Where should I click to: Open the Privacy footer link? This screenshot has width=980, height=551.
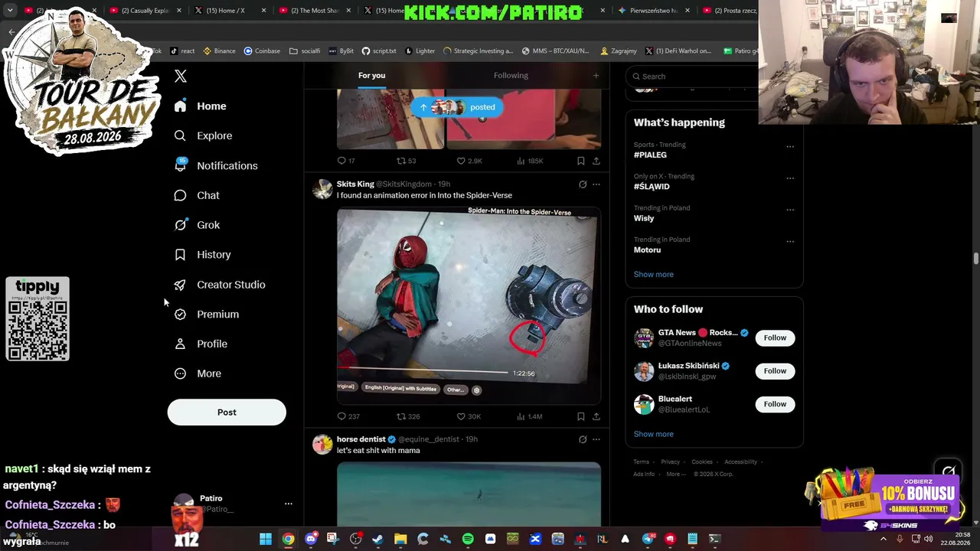point(670,462)
